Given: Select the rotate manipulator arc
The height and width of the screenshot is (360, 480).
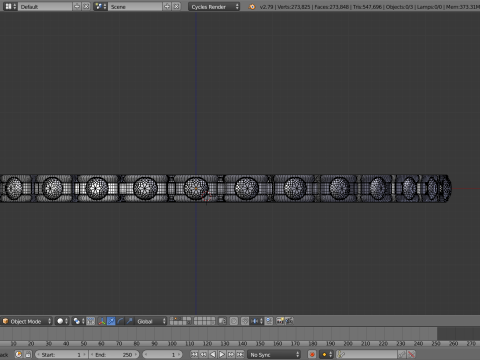Looking at the screenshot, I should click(x=120, y=321).
